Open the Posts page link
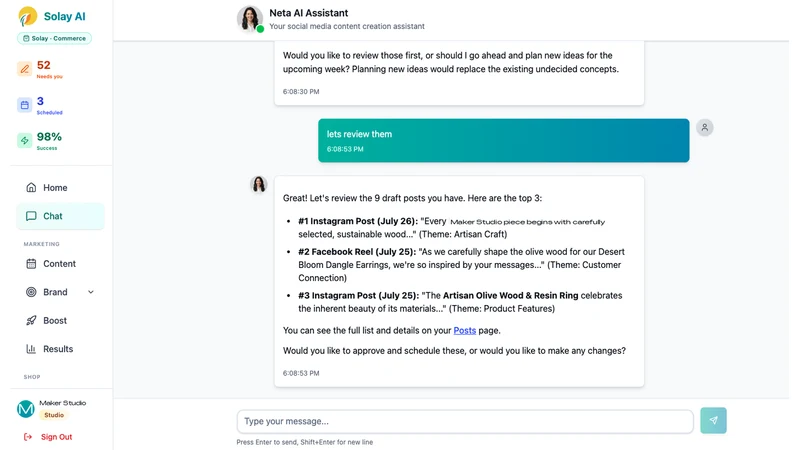The height and width of the screenshot is (450, 800). [x=465, y=331]
